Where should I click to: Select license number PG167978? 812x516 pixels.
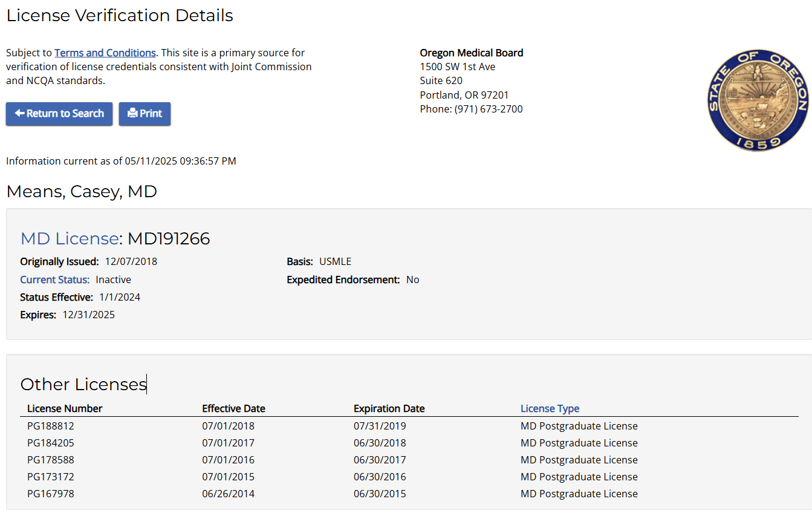point(51,494)
